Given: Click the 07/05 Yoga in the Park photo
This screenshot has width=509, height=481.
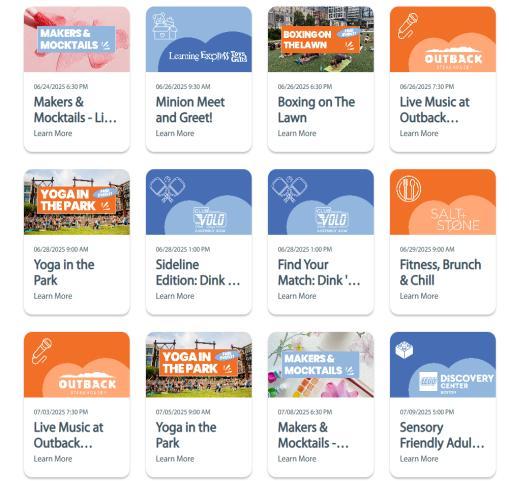Looking at the screenshot, I should coord(199,365).
